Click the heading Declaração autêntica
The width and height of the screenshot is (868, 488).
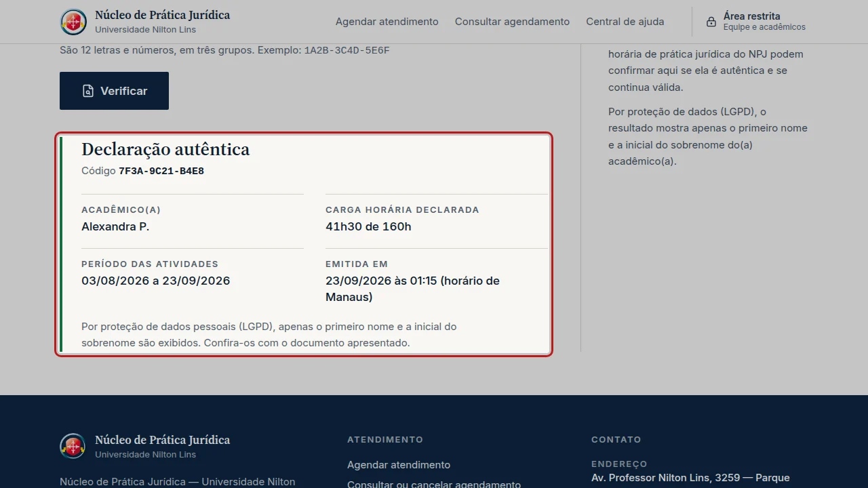[x=165, y=149]
